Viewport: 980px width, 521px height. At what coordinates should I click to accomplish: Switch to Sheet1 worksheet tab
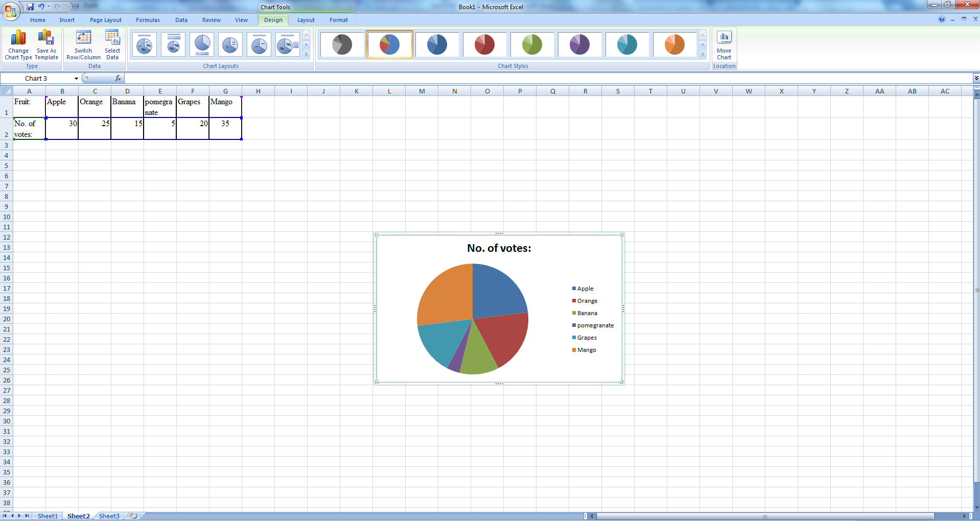(48, 516)
